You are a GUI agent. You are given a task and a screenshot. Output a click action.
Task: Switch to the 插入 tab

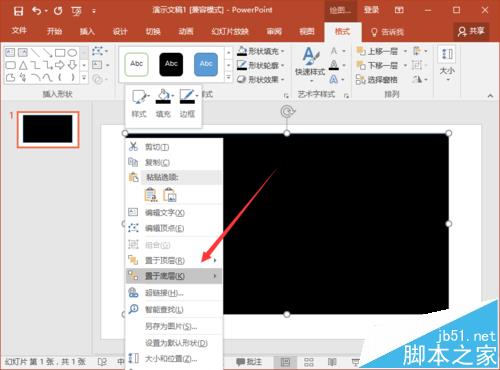(x=87, y=31)
